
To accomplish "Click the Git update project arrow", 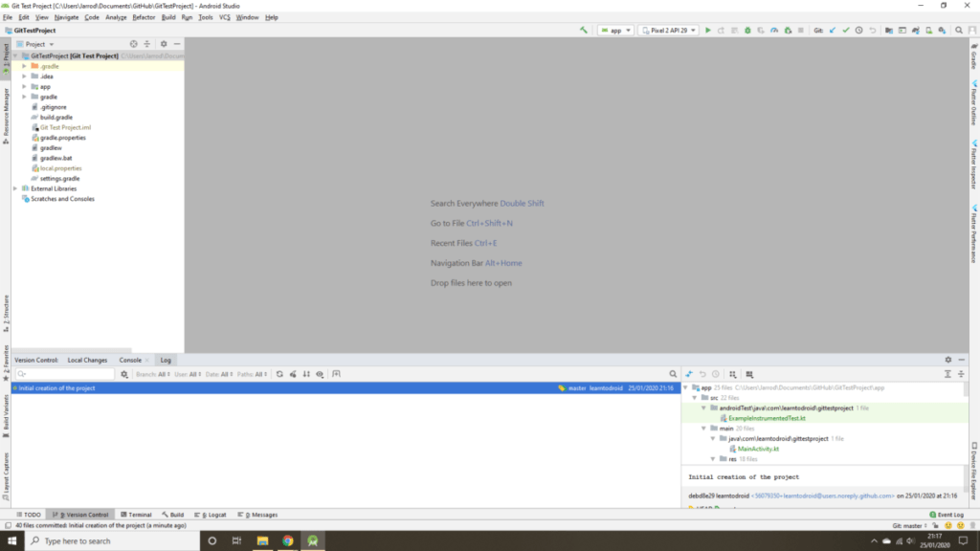I will (833, 31).
